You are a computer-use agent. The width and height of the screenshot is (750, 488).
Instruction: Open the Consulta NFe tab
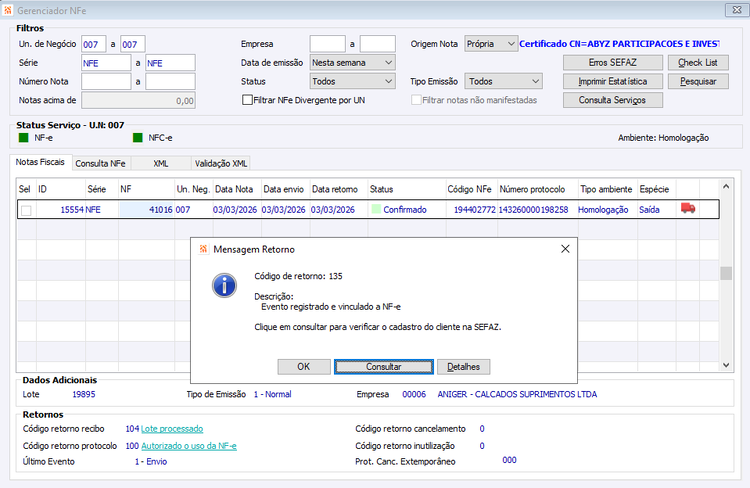click(x=100, y=164)
